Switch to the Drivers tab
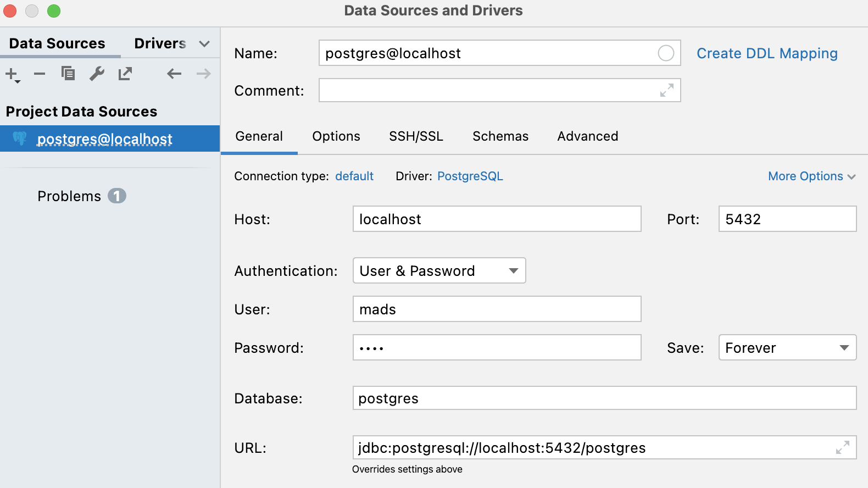868x488 pixels. [160, 43]
